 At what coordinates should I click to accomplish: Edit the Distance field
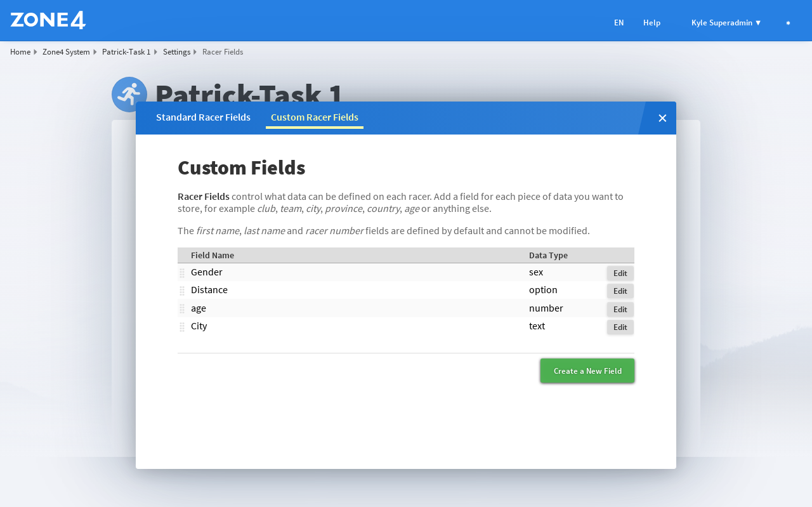(620, 291)
